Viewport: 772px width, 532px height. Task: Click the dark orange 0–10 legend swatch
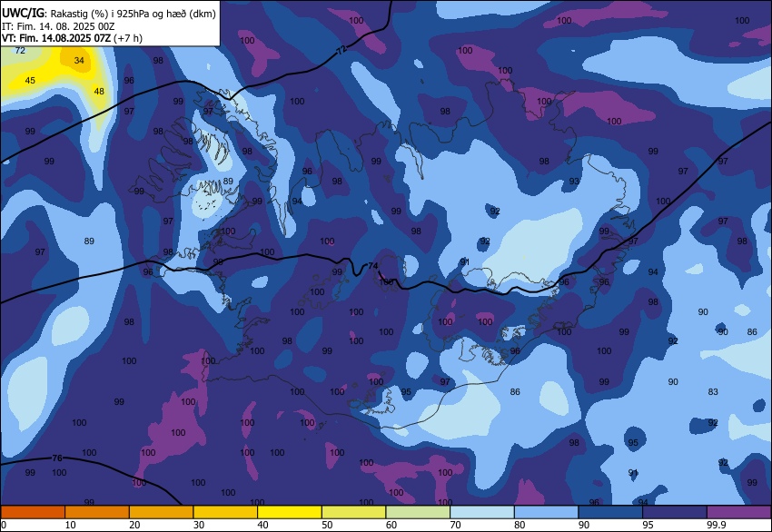point(33,512)
